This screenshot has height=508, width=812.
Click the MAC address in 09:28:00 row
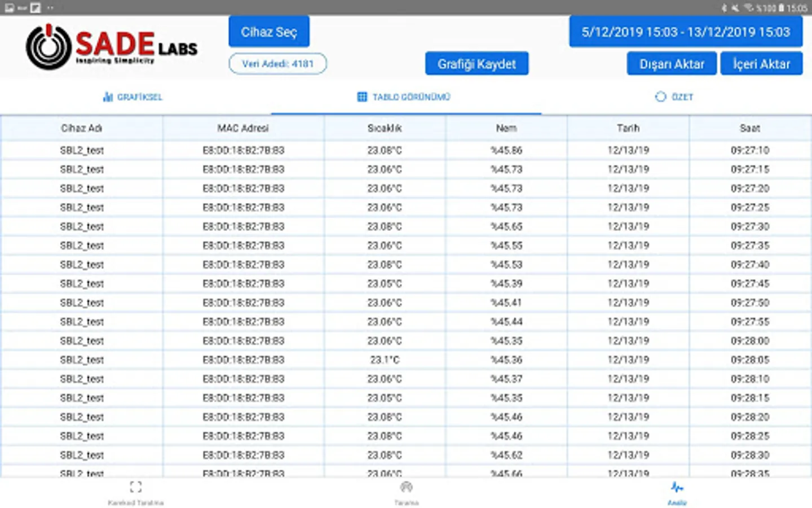[243, 341]
